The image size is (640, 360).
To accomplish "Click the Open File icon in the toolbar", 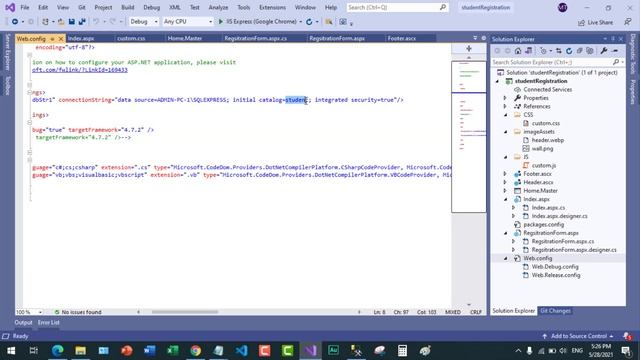I will (61, 22).
